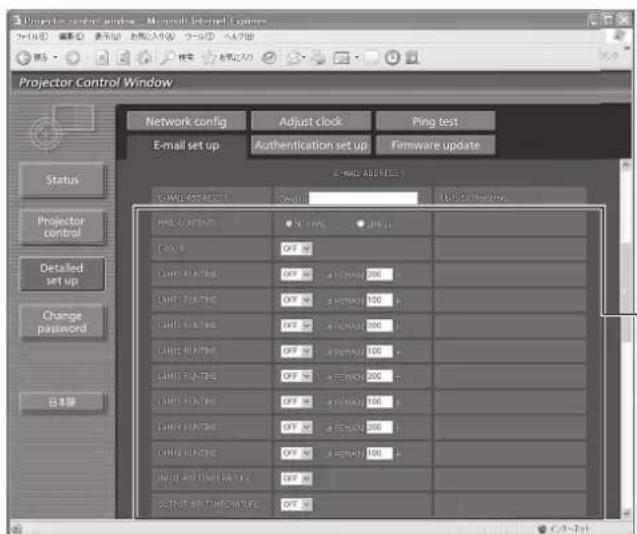Click the Print toolbar icon
637x534 pixels.
point(319,58)
